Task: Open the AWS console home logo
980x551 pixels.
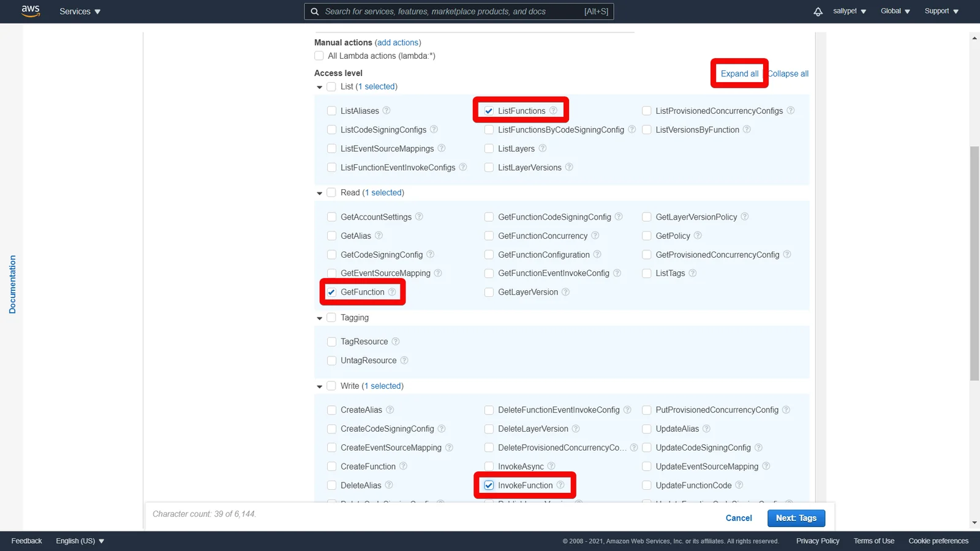Action: [x=31, y=11]
